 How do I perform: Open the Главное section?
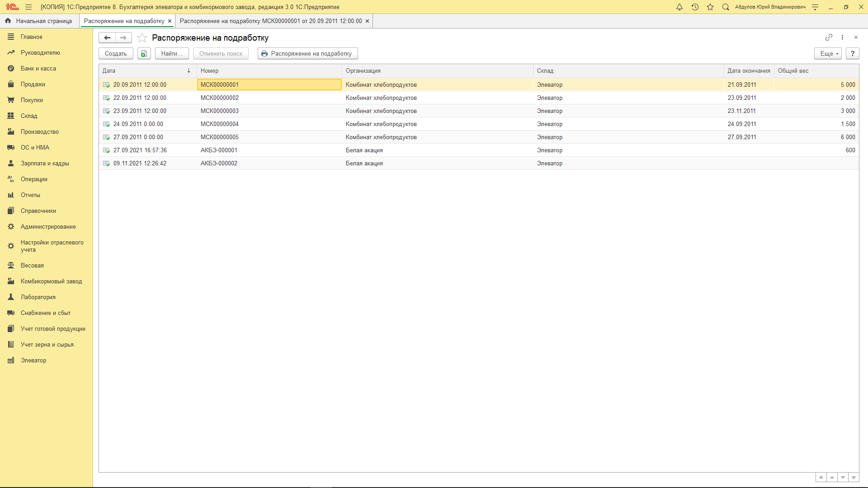[46, 37]
